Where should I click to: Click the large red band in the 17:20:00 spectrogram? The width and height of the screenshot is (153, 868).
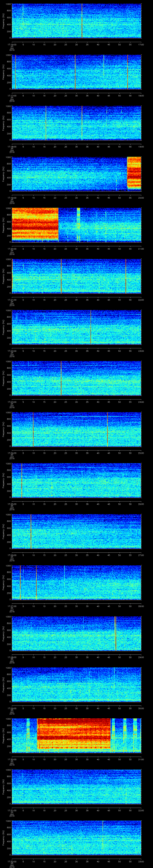(x=35, y=225)
